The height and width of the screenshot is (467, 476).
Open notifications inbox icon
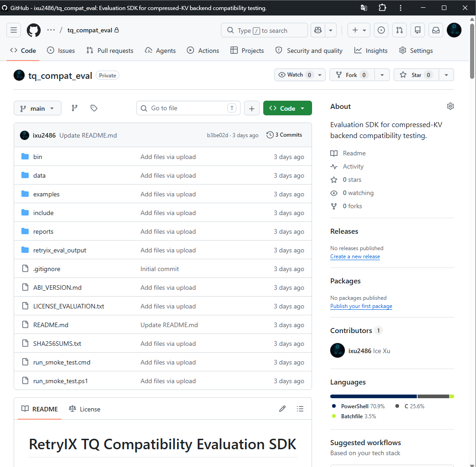tap(436, 30)
